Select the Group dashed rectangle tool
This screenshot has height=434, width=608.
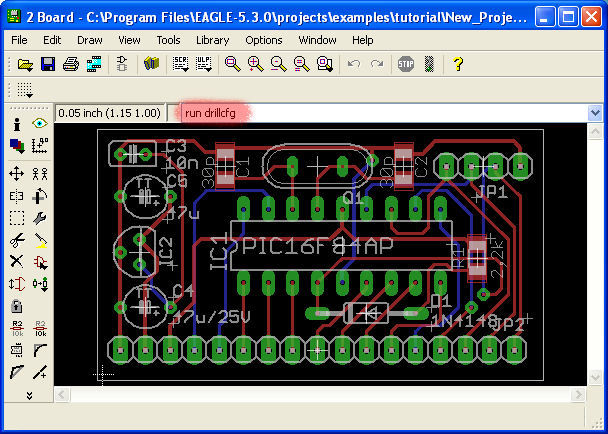tap(17, 218)
